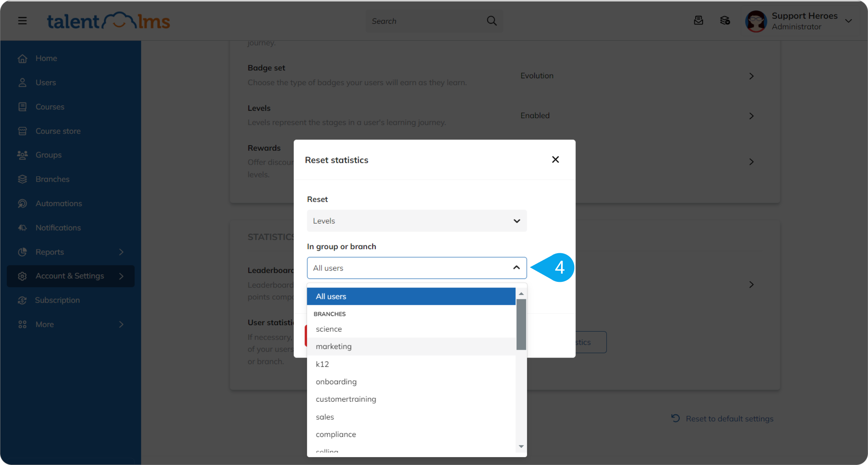Click the Users icon in sidebar

coord(22,83)
